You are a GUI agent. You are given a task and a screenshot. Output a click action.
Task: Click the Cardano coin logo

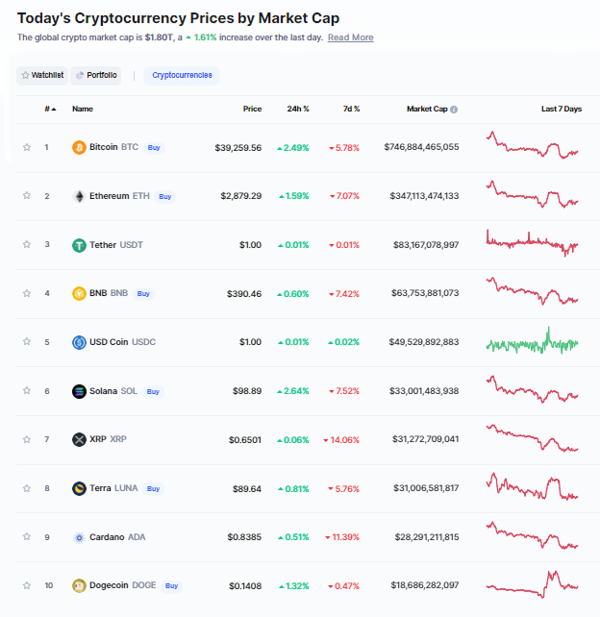point(79,538)
